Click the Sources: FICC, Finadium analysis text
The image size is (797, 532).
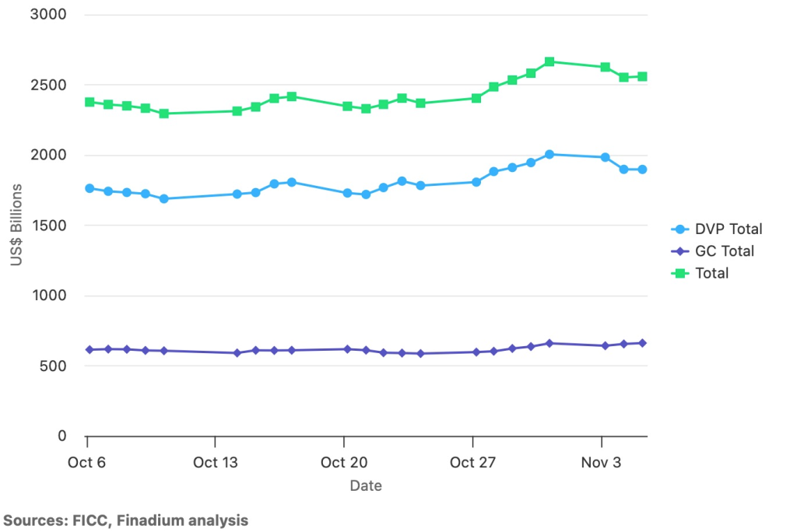tap(126, 520)
